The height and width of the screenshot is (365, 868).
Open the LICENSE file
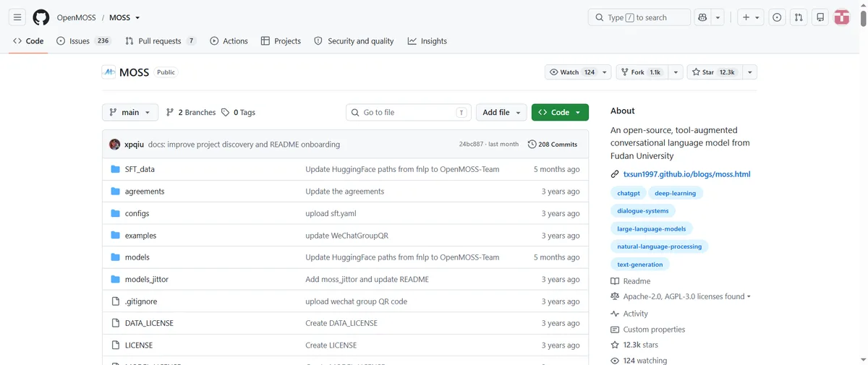(139, 345)
